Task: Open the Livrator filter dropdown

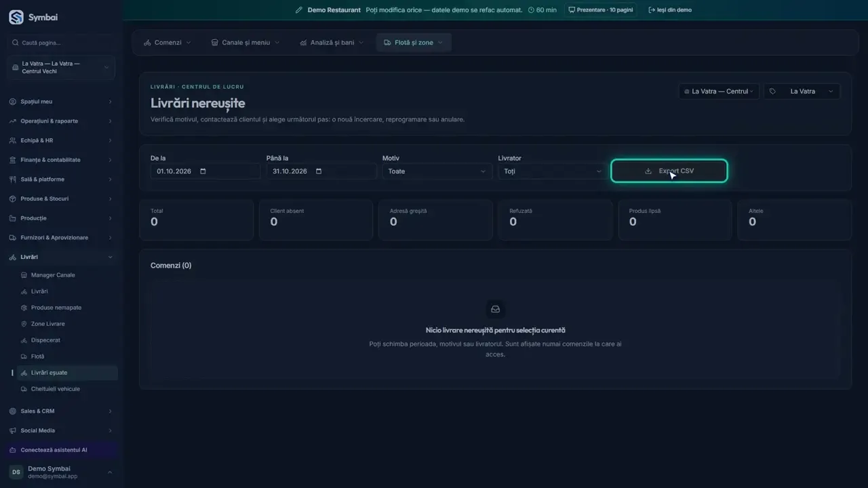Action: [551, 171]
